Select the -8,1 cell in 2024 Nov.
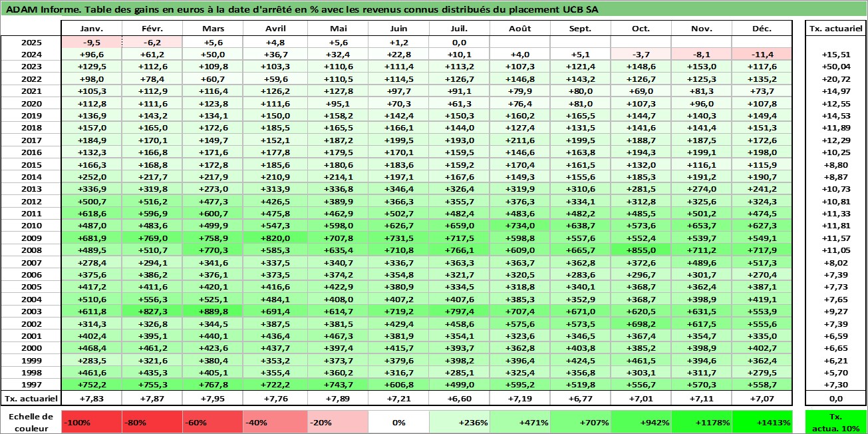 702,54
